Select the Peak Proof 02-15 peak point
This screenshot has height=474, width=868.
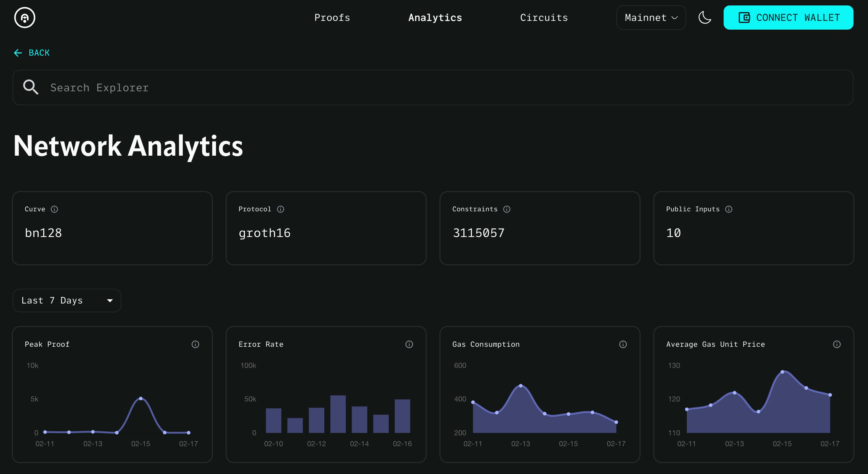(141, 398)
